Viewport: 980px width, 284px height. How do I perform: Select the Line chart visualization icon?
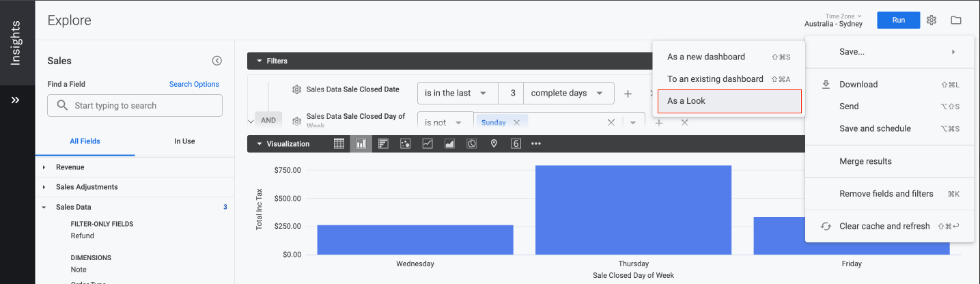point(428,144)
